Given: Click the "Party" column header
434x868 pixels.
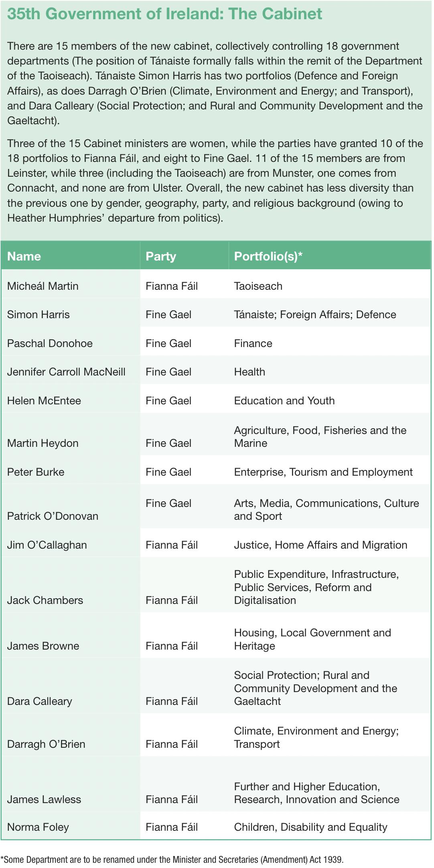Looking at the screenshot, I should point(161,256).
